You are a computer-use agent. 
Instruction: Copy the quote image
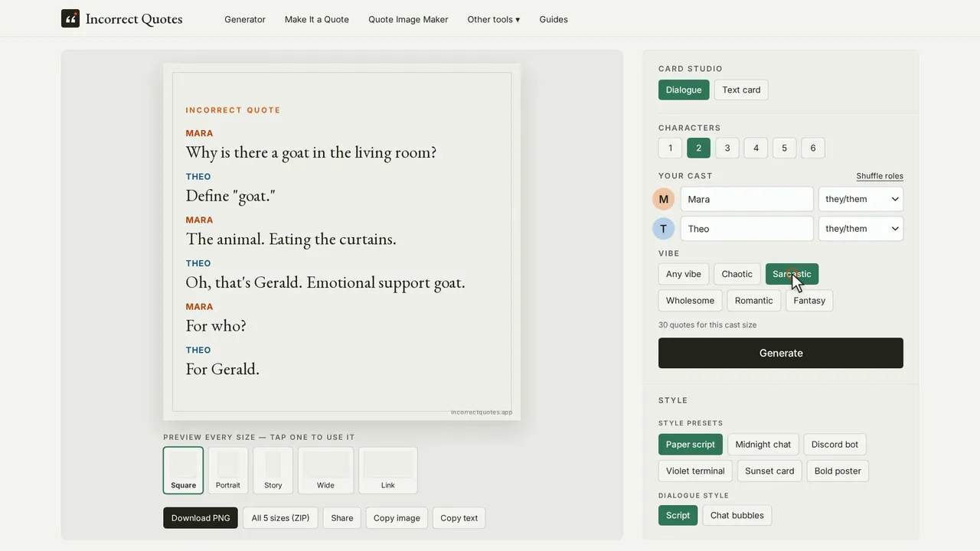coord(397,518)
